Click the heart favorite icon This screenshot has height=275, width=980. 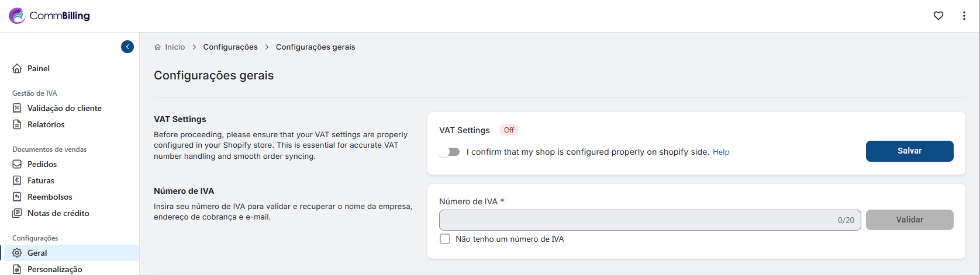click(938, 16)
